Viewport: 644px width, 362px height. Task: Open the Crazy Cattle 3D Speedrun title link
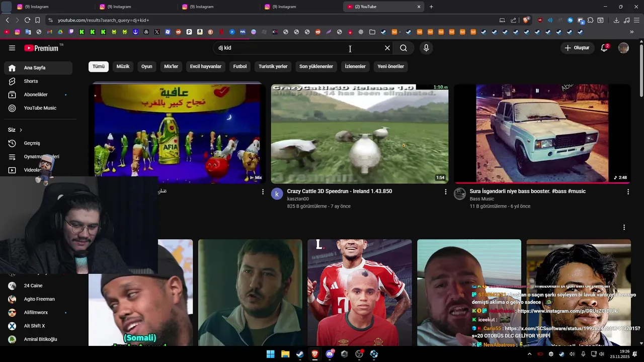(x=339, y=191)
